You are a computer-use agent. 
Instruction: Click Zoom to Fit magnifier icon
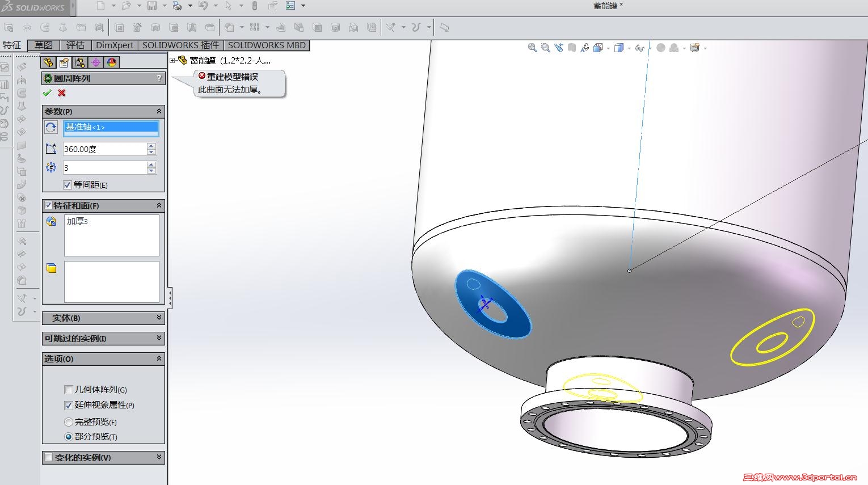(532, 48)
